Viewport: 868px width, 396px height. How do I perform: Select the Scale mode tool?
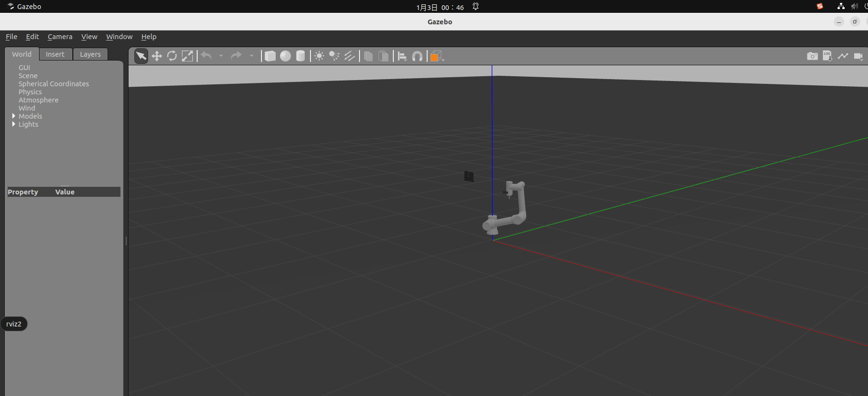tap(188, 56)
